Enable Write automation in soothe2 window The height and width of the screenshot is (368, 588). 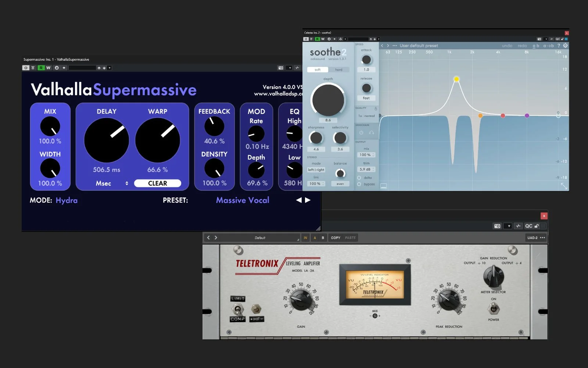pyautogui.click(x=323, y=39)
